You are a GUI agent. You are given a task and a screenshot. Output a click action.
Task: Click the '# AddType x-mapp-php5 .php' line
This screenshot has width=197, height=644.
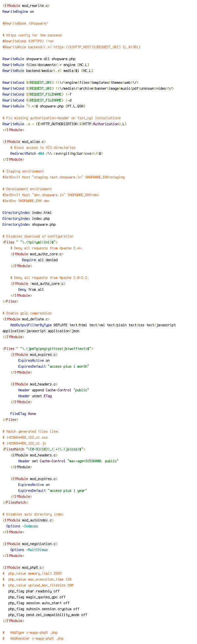click(x=30, y=632)
